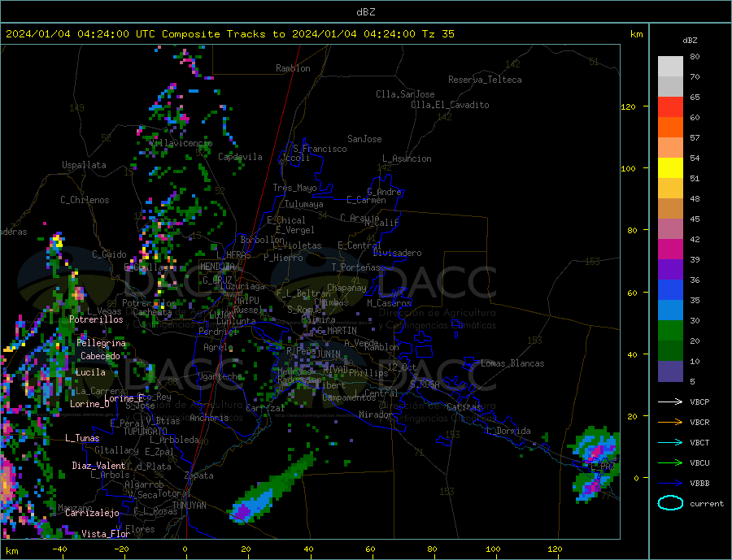Viewport: 732px width, 560px height.
Task: Pick the yellow swatch between 54 and 51
Action: click(670, 168)
